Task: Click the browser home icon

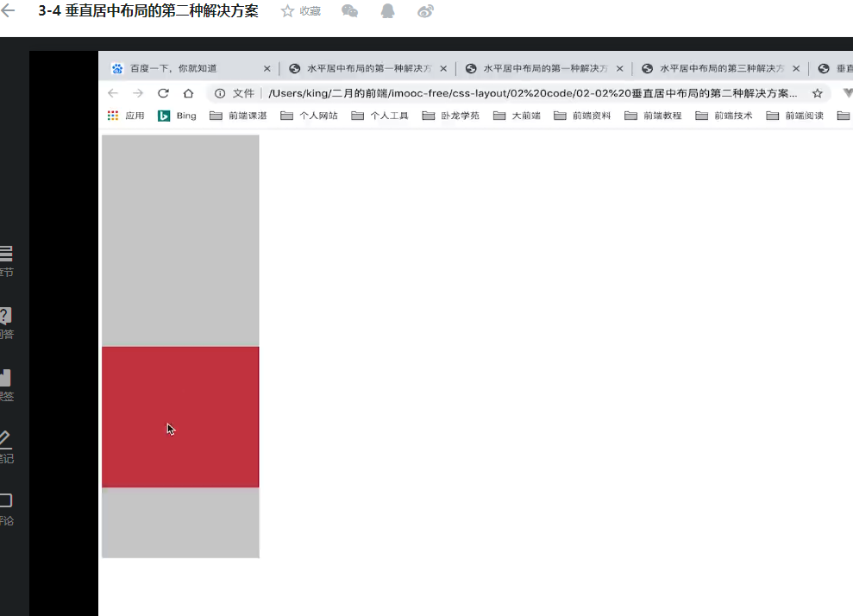Action: tap(188, 93)
